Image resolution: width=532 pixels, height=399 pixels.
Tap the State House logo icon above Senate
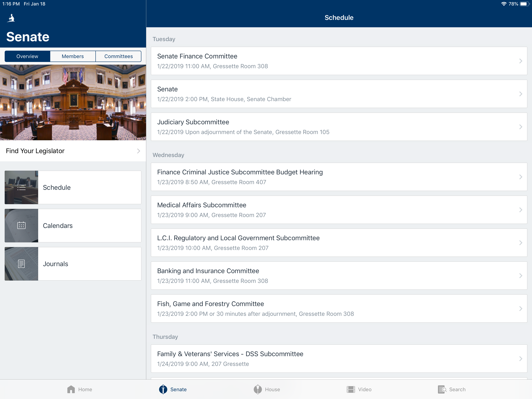coord(11,18)
